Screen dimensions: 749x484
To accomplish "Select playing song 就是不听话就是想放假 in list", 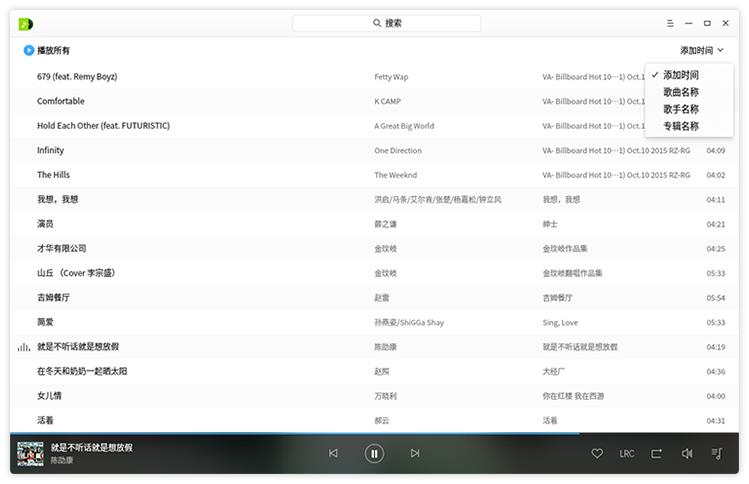I will [x=78, y=347].
